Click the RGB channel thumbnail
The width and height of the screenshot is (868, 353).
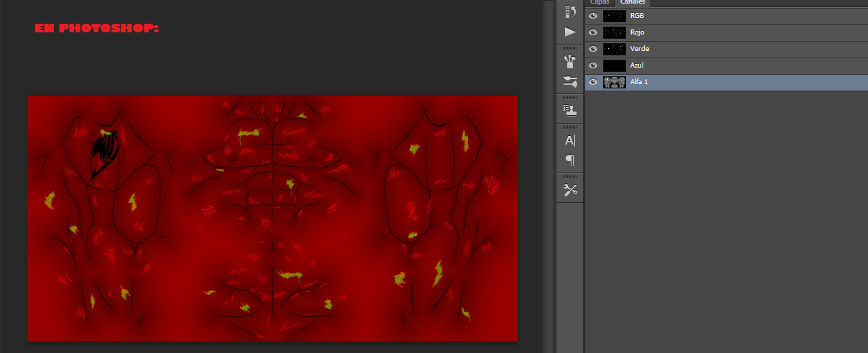615,16
